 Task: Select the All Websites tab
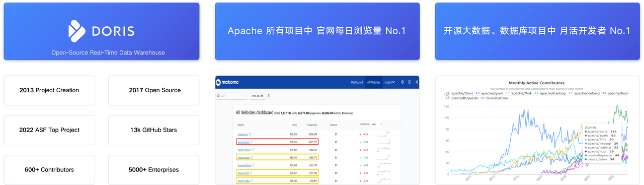coord(373,82)
